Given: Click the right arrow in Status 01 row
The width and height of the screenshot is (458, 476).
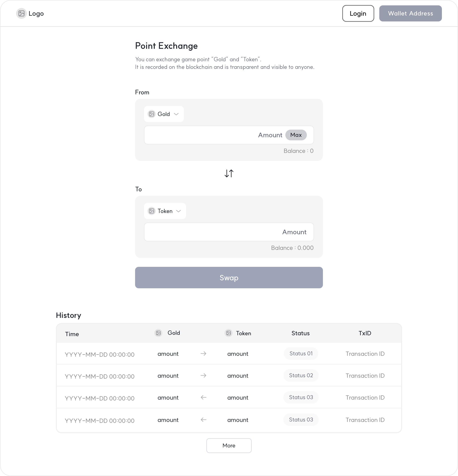Looking at the screenshot, I should point(203,354).
